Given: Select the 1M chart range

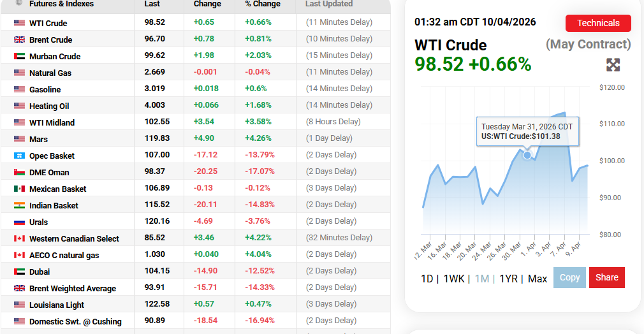Looking at the screenshot, I should click(x=482, y=279).
